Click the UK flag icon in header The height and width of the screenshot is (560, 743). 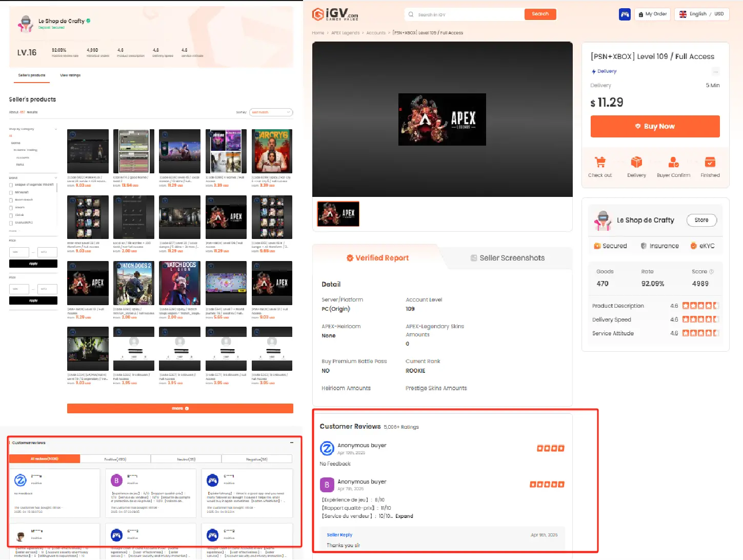(683, 14)
